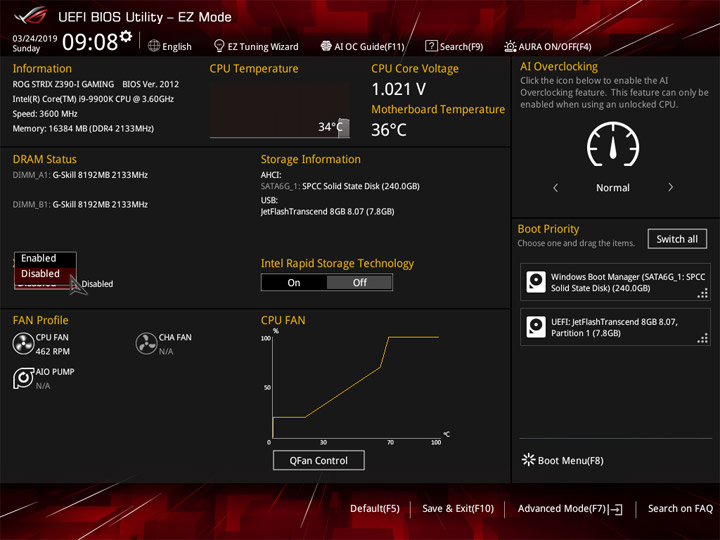This screenshot has width=720, height=540.
Task: Click Save & Exit(F10)
Action: [458, 509]
